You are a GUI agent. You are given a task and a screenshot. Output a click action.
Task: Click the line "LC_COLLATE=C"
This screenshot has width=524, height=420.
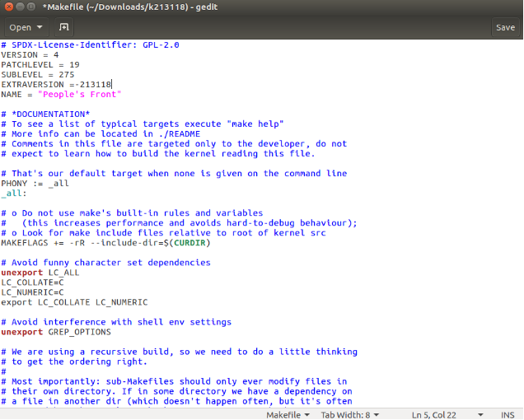pyautogui.click(x=32, y=282)
